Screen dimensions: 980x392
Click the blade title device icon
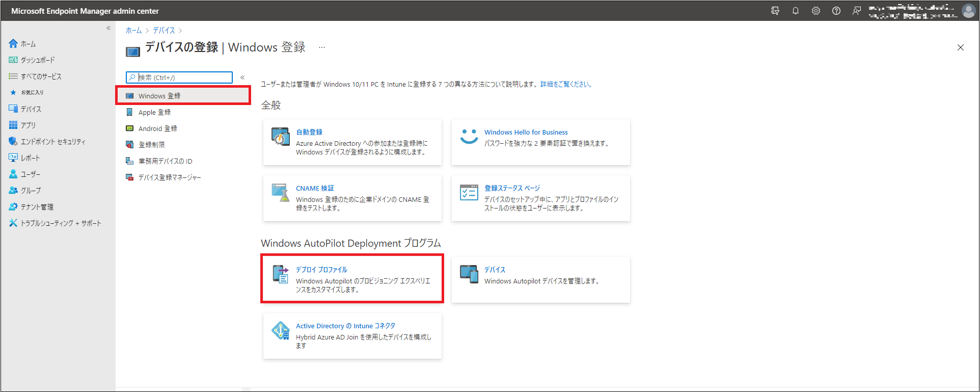[133, 51]
